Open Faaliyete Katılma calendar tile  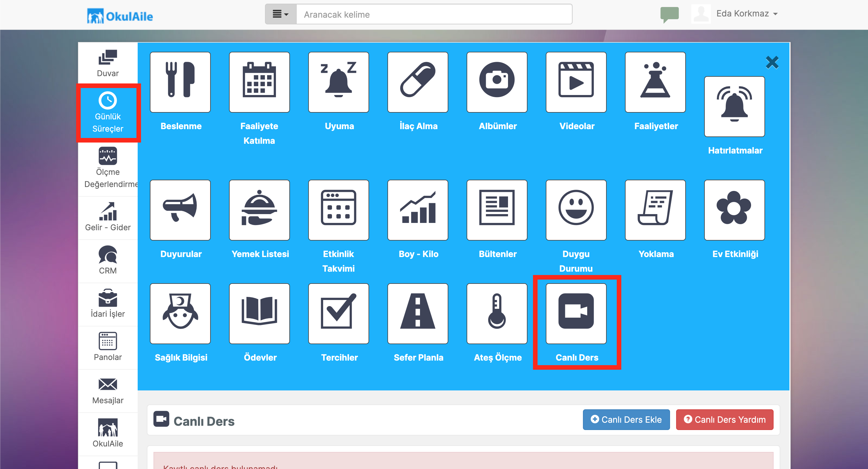pos(259,82)
